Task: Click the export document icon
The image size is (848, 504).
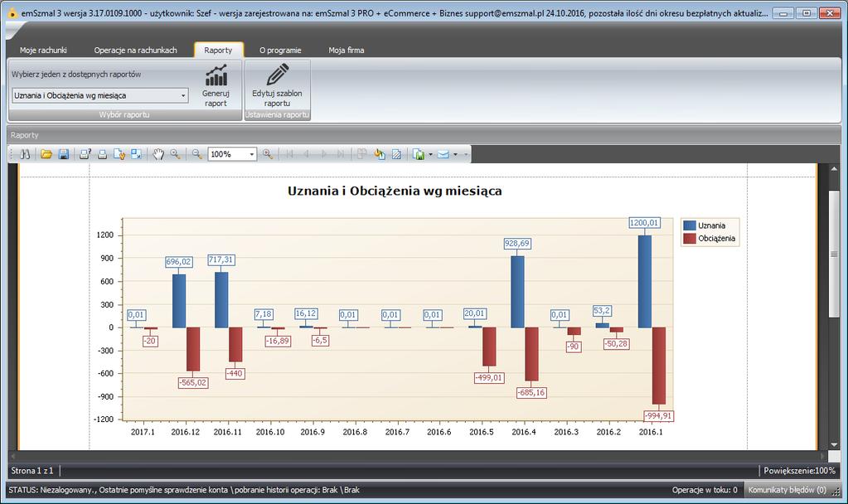Action: [418, 154]
